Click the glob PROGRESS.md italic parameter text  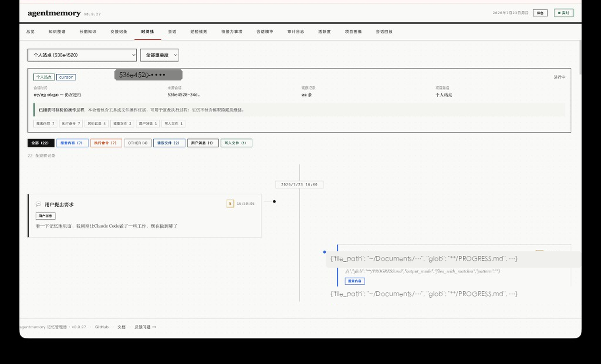[422, 271]
